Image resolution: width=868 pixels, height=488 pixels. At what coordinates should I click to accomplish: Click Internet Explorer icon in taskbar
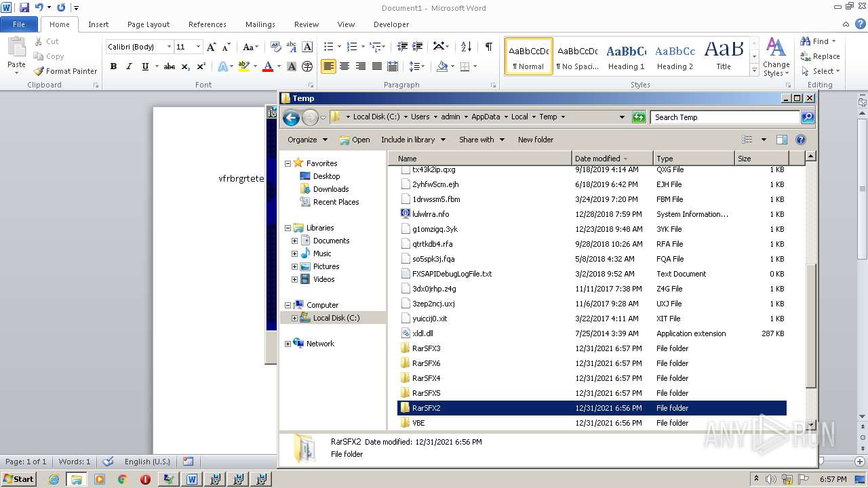[54, 479]
